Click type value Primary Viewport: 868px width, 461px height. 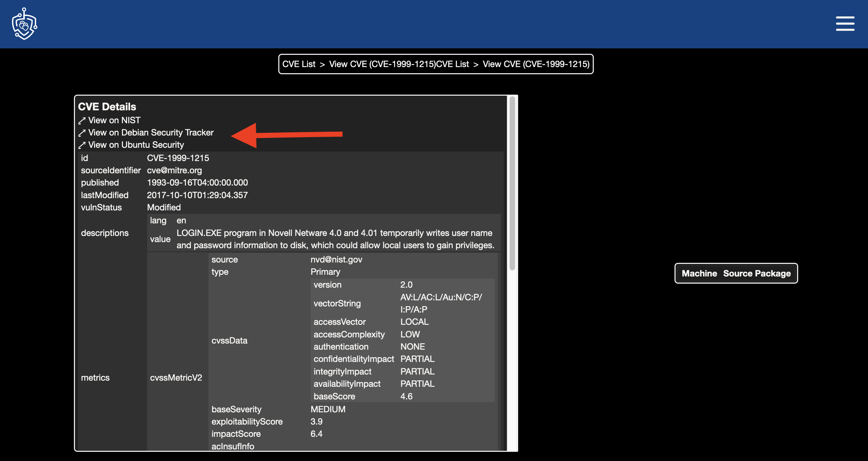(325, 272)
